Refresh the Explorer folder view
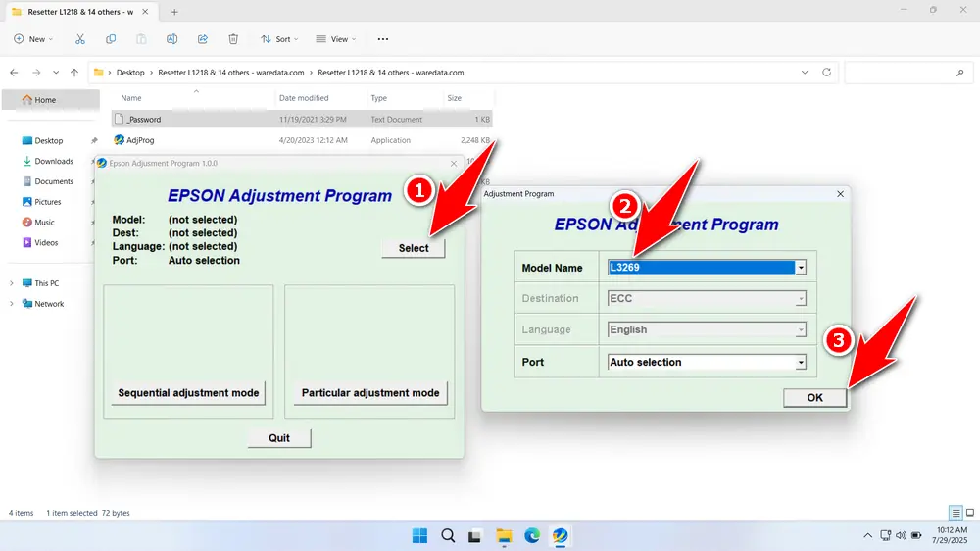This screenshot has height=551, width=980. click(x=826, y=73)
